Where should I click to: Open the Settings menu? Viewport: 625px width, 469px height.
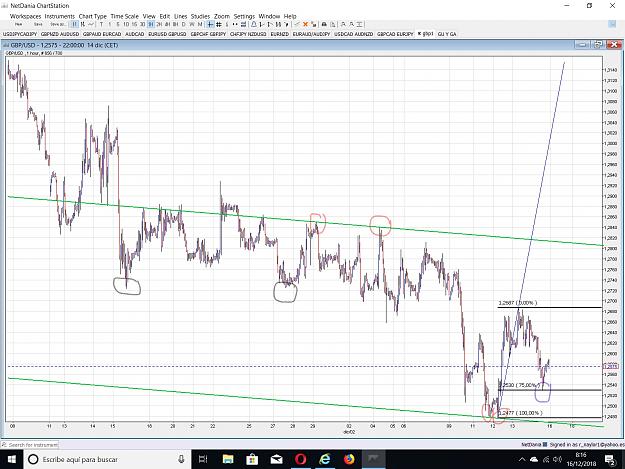pos(244,16)
